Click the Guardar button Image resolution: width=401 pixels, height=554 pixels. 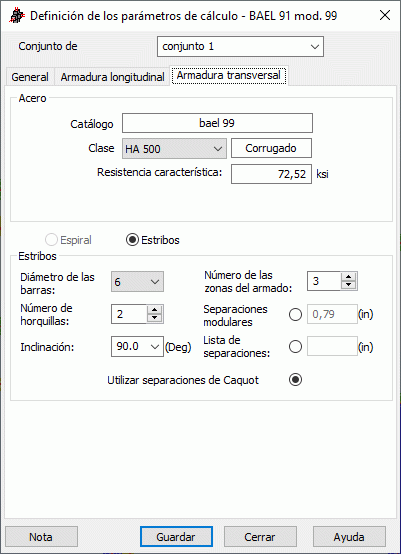[x=176, y=537]
